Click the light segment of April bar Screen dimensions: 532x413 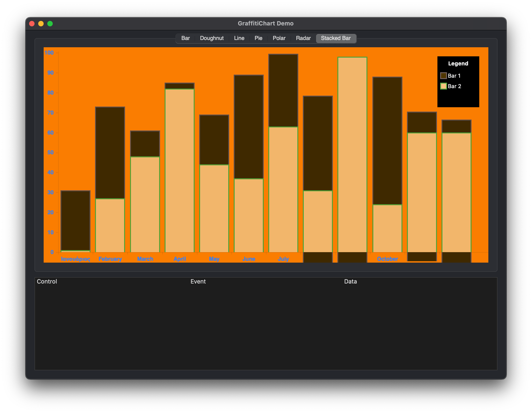180,170
